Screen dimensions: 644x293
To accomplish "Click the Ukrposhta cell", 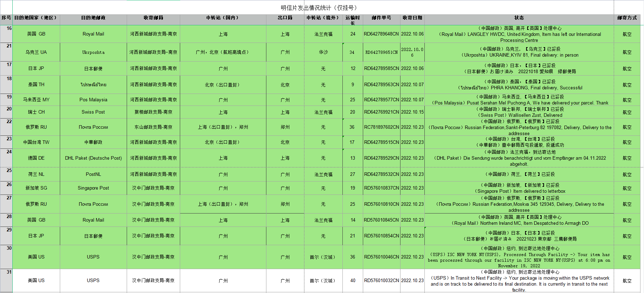I will (x=93, y=52).
